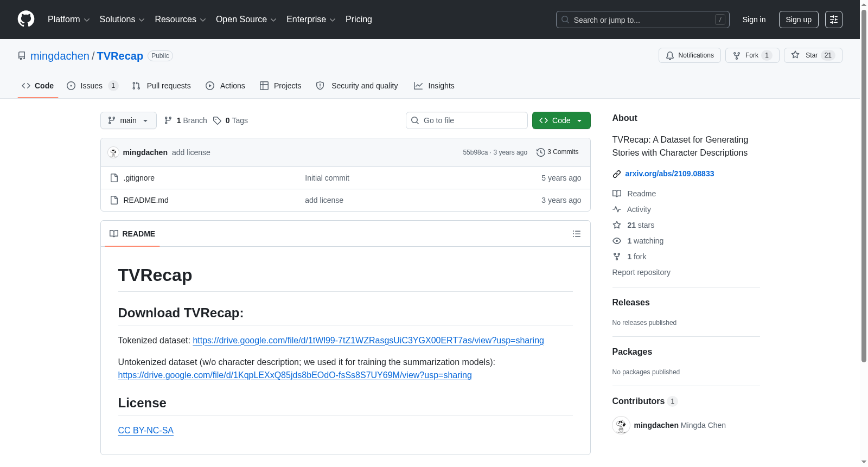The image size is (868, 467).
Task: Open the mingdachen owner link
Action: pos(60,56)
